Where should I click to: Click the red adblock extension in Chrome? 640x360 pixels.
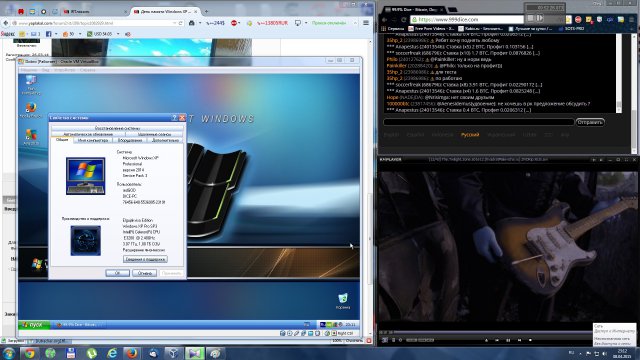578,19
